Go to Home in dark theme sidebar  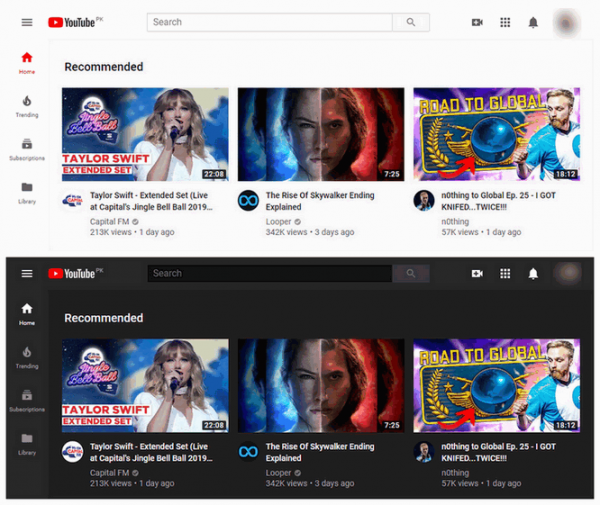27,314
